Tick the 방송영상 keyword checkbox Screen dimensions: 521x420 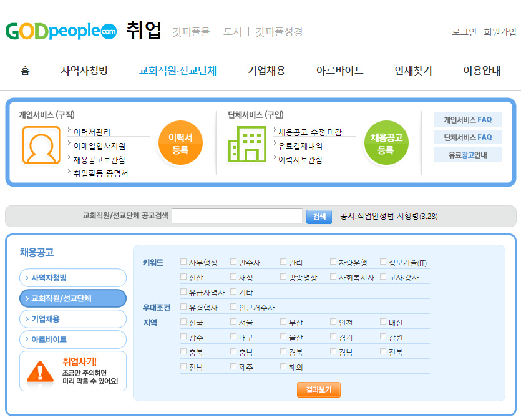coord(283,276)
